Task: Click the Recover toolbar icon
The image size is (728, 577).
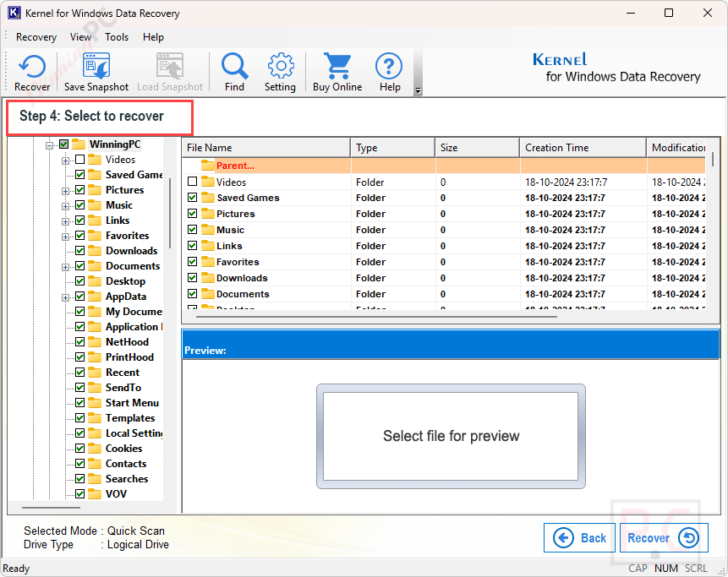Action: [x=31, y=67]
